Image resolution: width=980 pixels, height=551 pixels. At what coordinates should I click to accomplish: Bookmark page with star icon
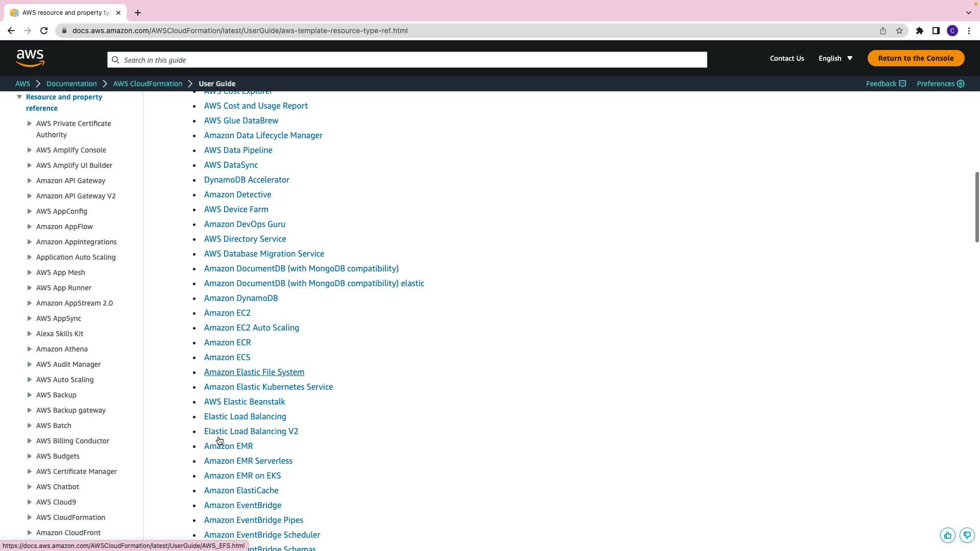899,31
